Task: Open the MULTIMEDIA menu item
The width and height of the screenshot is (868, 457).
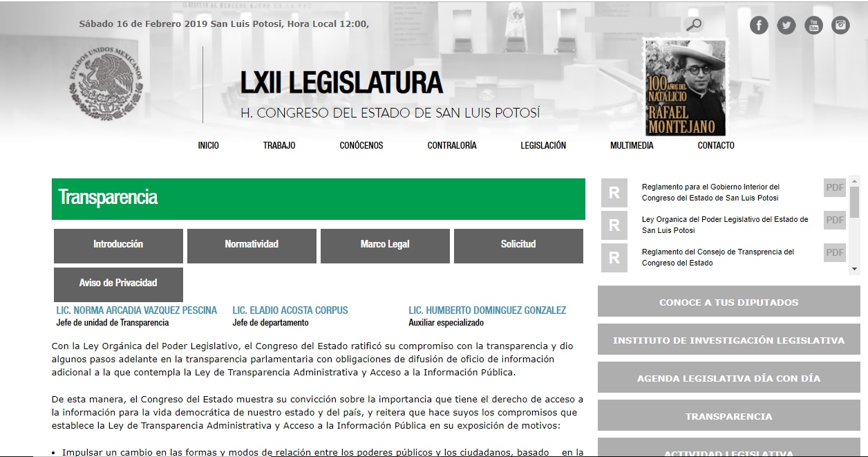Action: coord(631,145)
